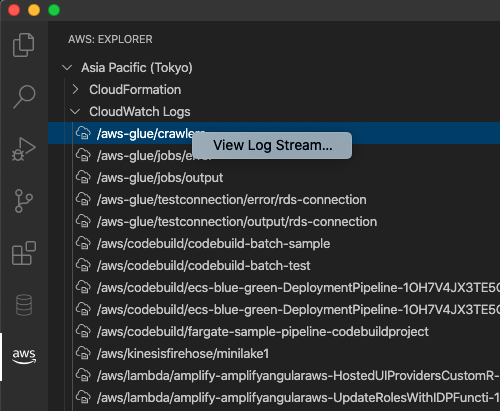Image resolution: width=500 pixels, height=411 pixels.
Task: Maximize the window with green button
Action: 54,10
